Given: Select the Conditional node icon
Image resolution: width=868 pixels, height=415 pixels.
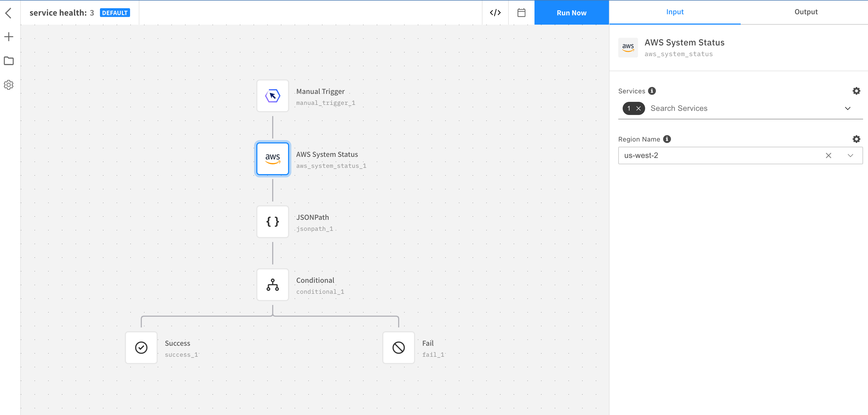Looking at the screenshot, I should [x=273, y=285].
